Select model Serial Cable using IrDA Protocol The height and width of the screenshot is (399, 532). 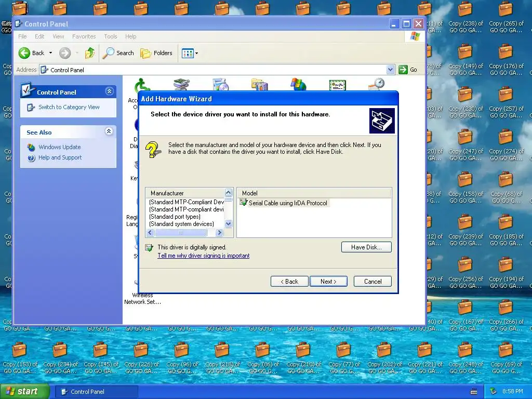(288, 203)
